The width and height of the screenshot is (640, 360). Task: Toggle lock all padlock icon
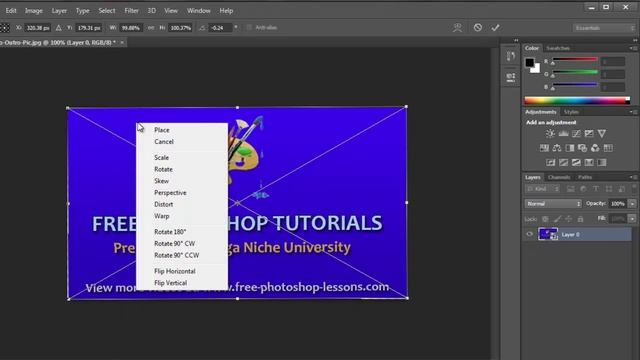[580, 219]
